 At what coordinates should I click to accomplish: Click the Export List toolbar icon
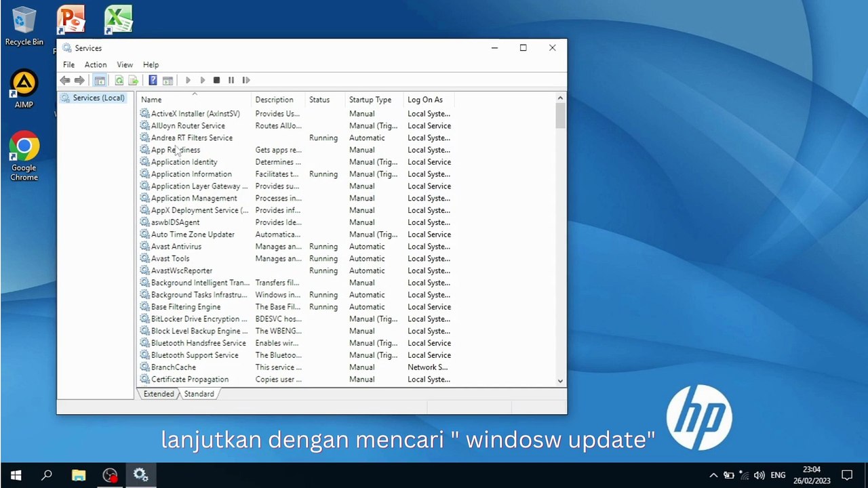coord(133,81)
